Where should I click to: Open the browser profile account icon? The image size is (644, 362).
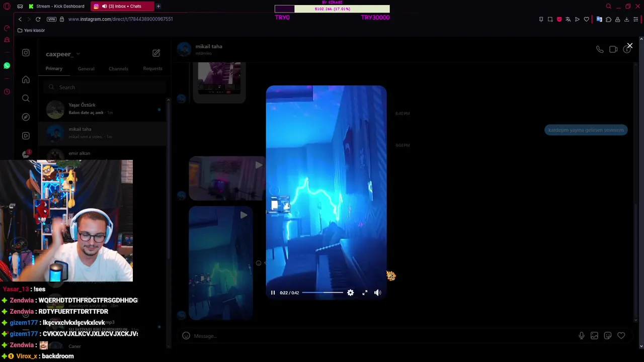(617, 19)
